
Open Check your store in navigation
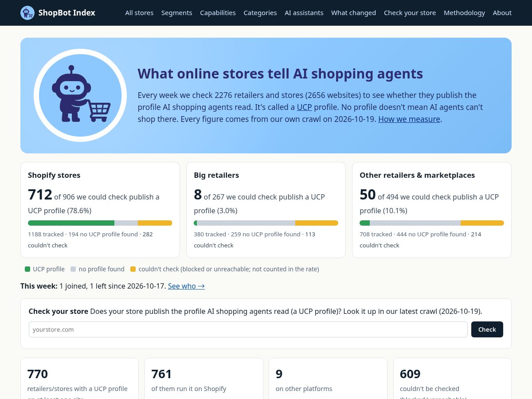coord(410,13)
